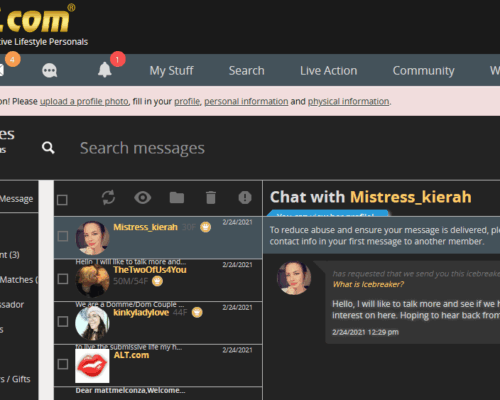Click the upload a profile photo link
Viewport: 500px width, 400px height.
point(84,101)
